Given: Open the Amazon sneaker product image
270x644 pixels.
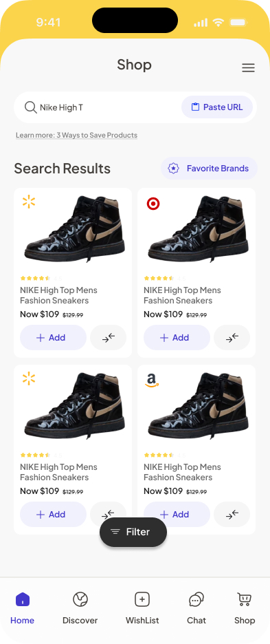Looking at the screenshot, I should tap(198, 406).
